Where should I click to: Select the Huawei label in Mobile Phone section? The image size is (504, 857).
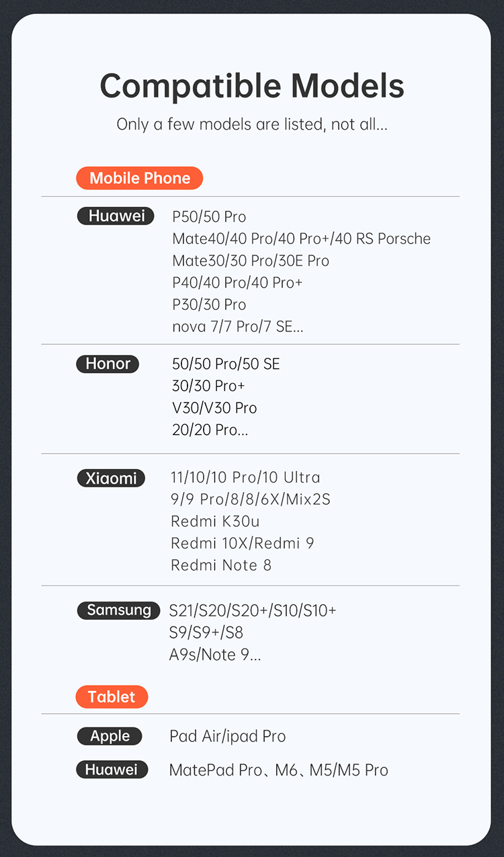116,216
